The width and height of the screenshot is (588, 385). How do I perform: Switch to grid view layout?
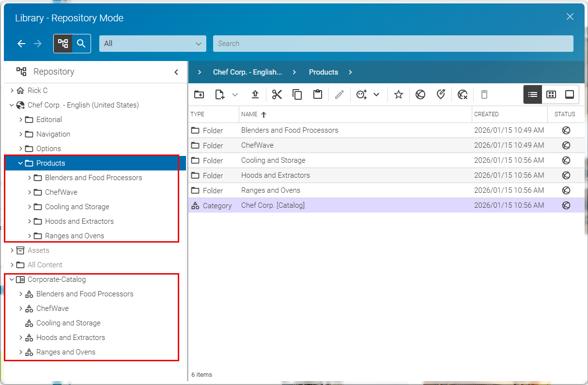551,94
